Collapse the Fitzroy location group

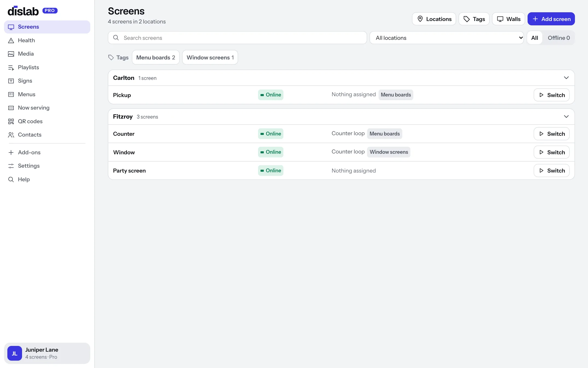pos(566,117)
